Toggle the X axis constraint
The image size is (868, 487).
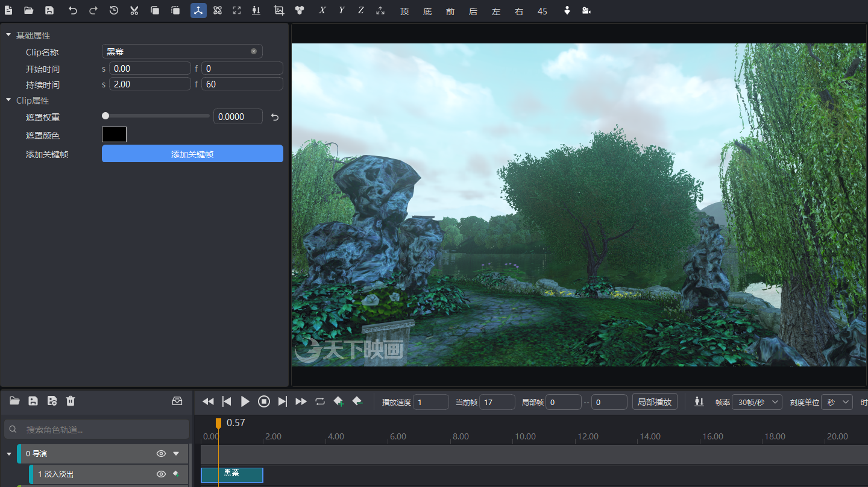[x=322, y=10]
